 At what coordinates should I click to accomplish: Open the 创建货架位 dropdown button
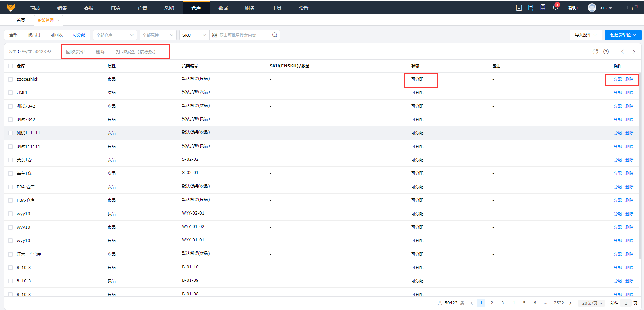click(623, 35)
